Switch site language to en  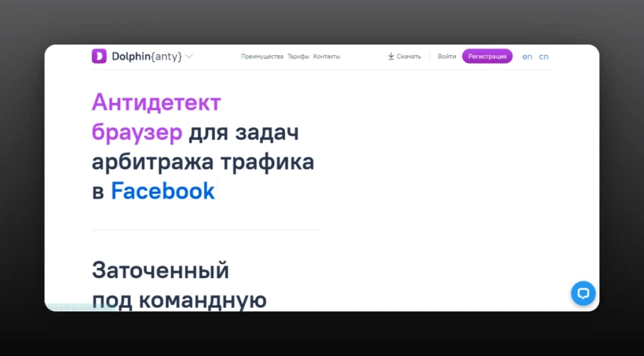527,57
